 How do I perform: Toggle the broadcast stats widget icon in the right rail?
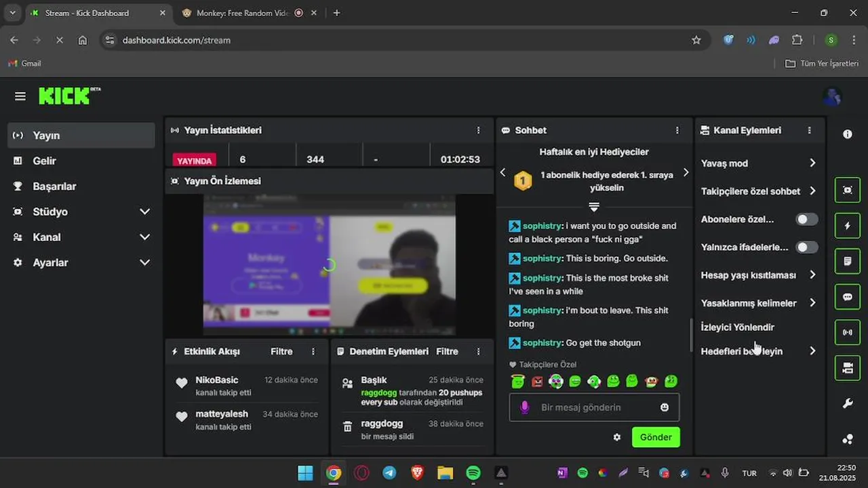coord(848,332)
